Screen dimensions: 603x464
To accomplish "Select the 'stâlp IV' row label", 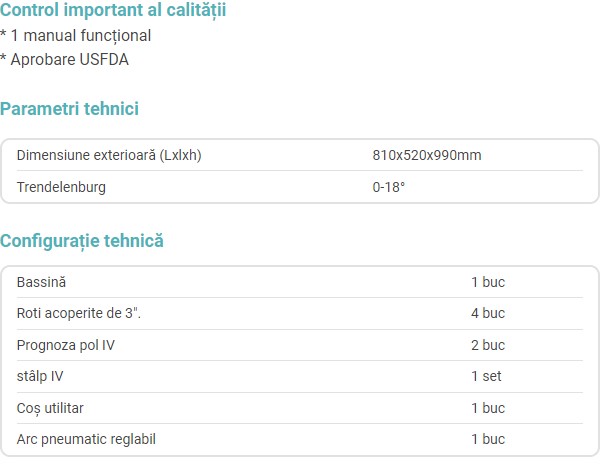I will point(40,376).
